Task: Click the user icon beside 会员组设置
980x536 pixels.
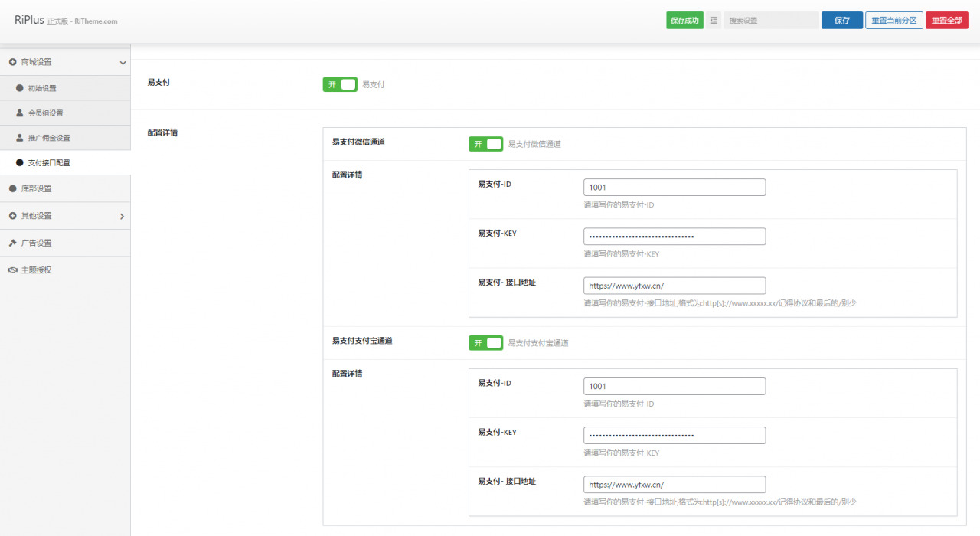Action: point(20,113)
